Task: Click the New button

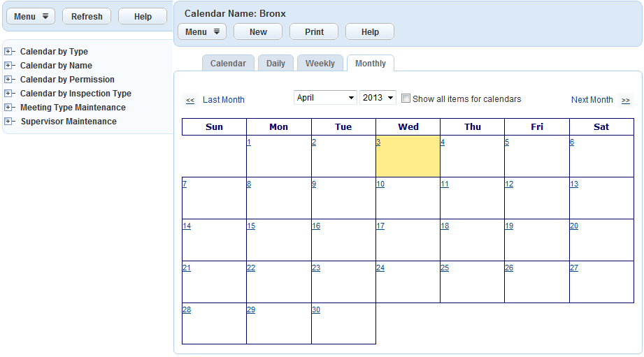Action: pyautogui.click(x=258, y=32)
